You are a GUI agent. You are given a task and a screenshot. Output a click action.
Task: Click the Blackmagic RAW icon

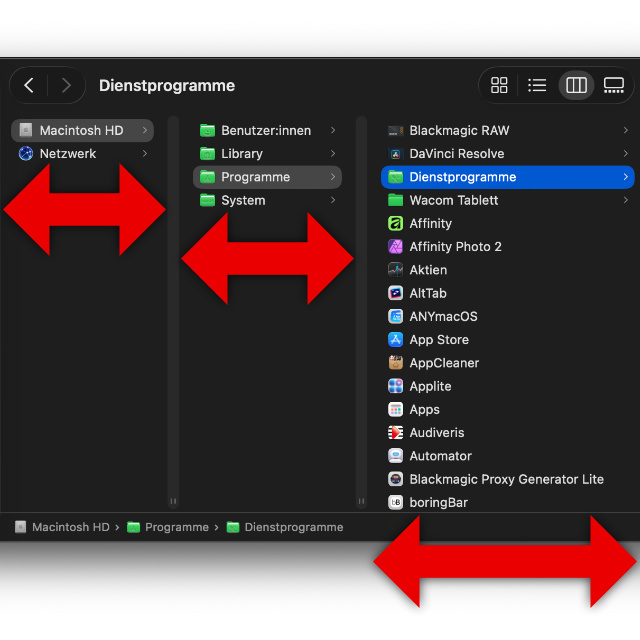(x=396, y=131)
